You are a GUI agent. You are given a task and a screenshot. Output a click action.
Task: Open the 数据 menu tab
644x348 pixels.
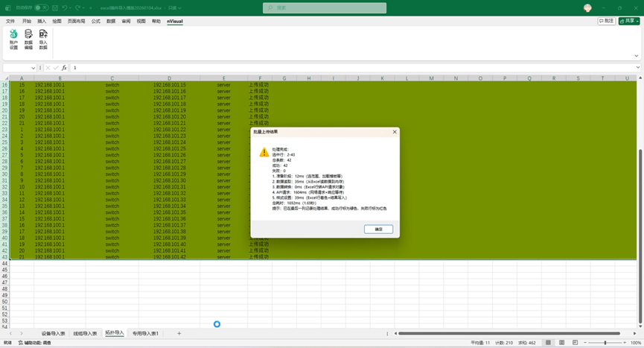coord(111,22)
